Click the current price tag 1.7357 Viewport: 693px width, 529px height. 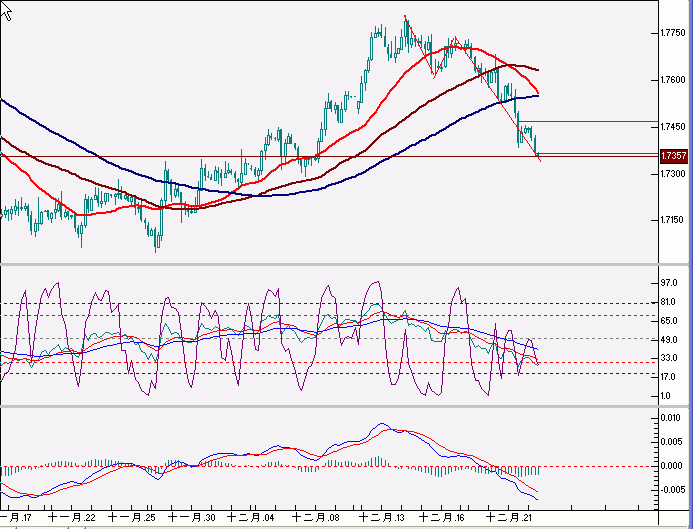[x=674, y=156]
